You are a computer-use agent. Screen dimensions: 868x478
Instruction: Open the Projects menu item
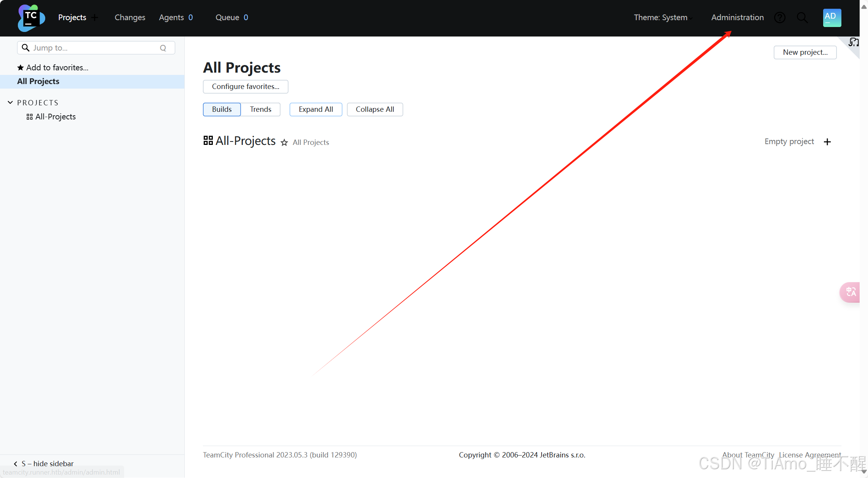[x=72, y=17]
